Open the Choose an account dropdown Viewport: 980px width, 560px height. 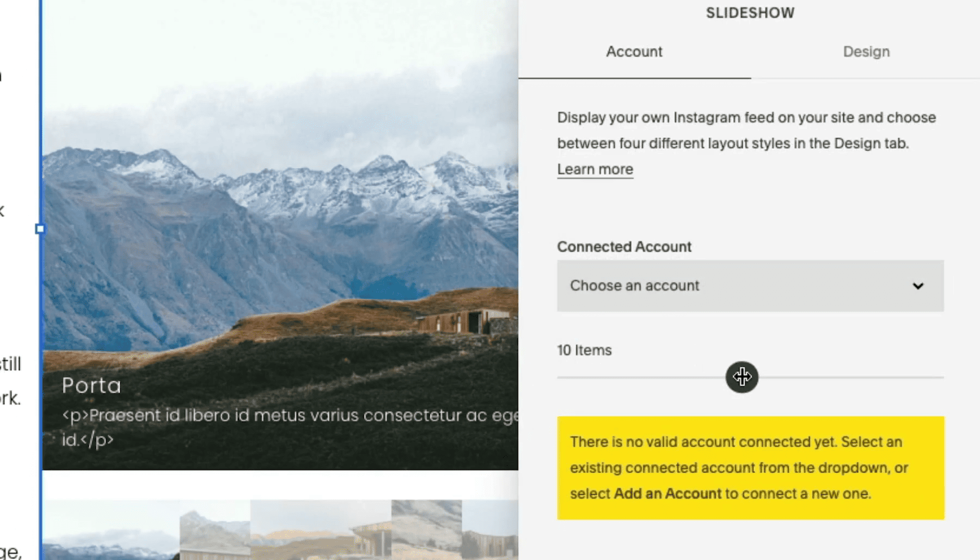[x=750, y=286]
